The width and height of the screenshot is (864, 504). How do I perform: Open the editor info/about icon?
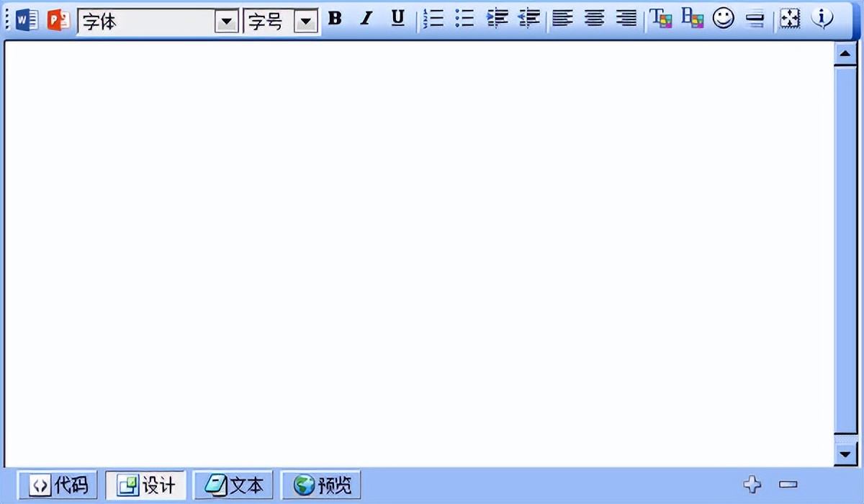coord(822,19)
